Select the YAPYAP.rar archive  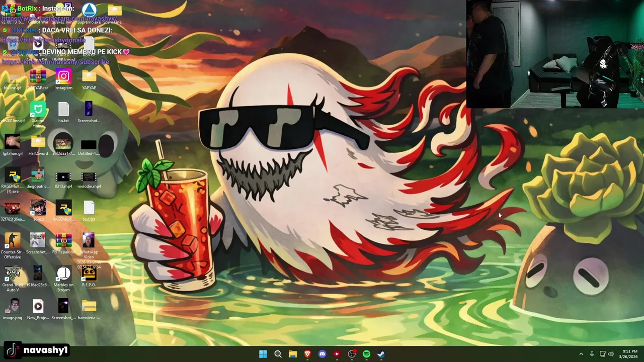point(38,79)
